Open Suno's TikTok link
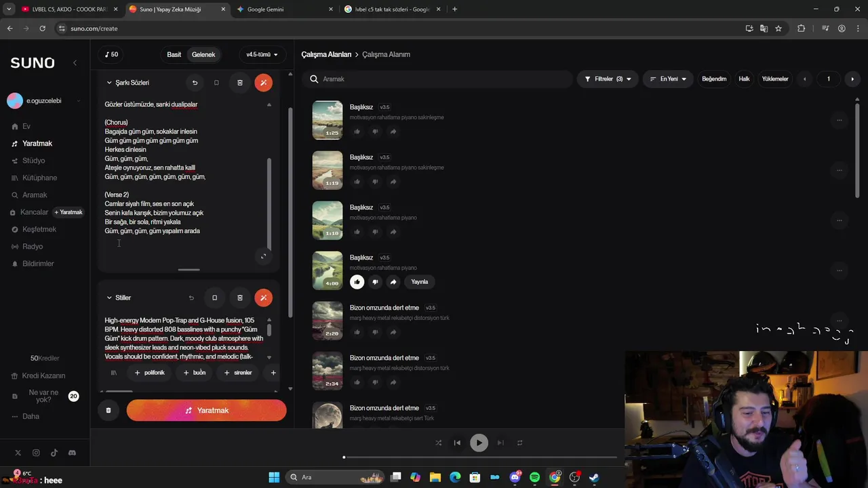This screenshot has height=488, width=868. 54,453
